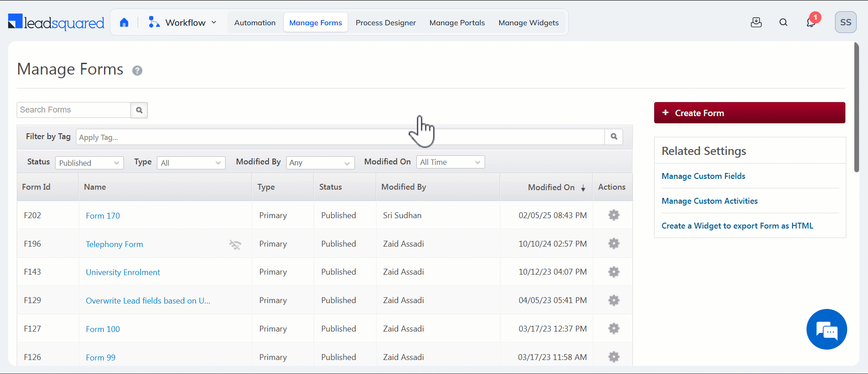This screenshot has width=868, height=374.
Task: Click into the Apply Tag input field
Action: point(339,137)
